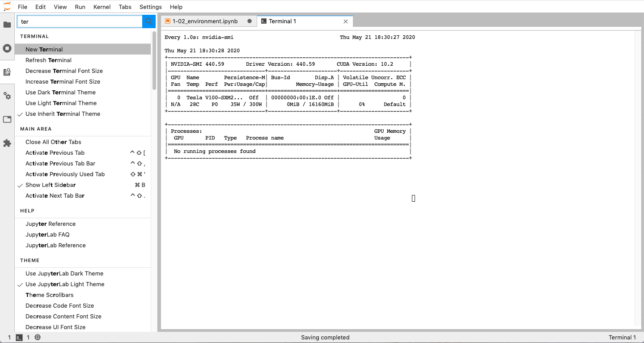Open the File menu
Screen dimensions: 644x343
(22, 7)
